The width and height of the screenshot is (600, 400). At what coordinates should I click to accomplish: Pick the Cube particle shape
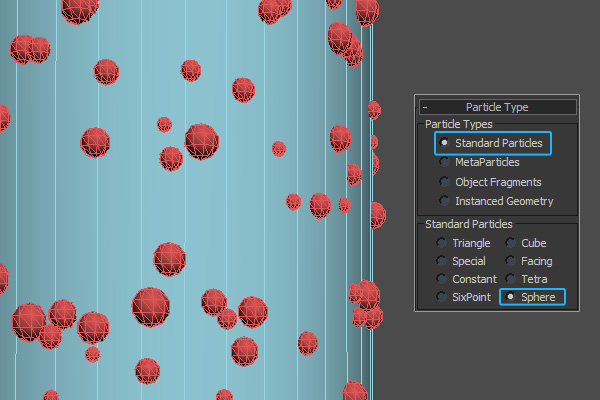(x=511, y=243)
